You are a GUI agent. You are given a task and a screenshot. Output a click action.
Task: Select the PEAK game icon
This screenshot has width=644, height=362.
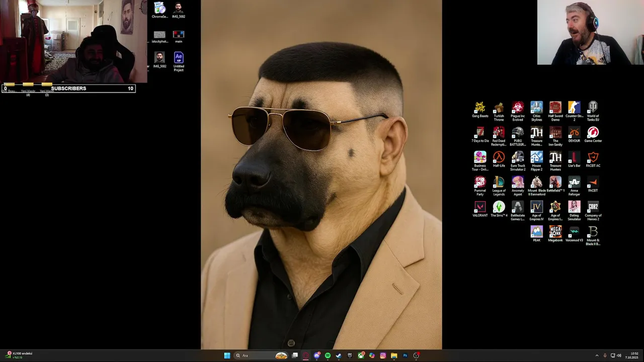536,234
